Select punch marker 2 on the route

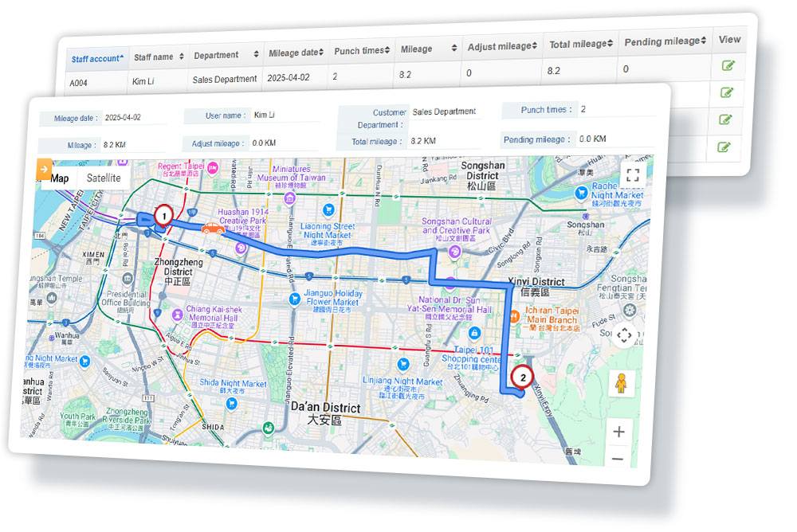pos(523,377)
